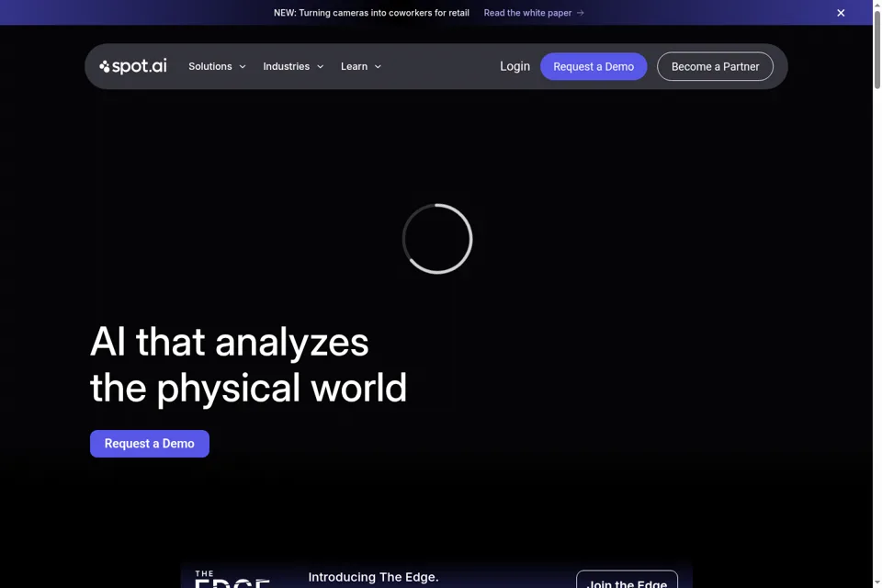Viewport: 882px width, 588px height.
Task: Expand the chevron next to Learn
Action: coord(378,66)
